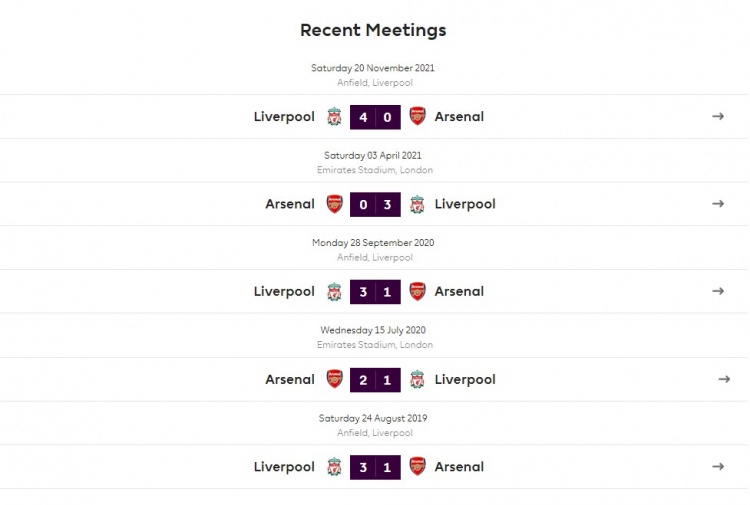Click Arsenal name in the August 2019 match

[459, 467]
